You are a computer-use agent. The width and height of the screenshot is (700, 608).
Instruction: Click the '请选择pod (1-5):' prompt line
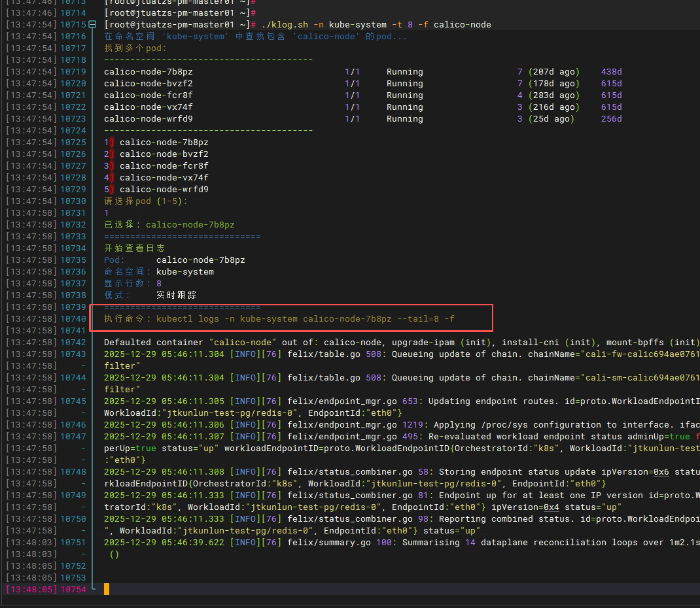(x=146, y=201)
